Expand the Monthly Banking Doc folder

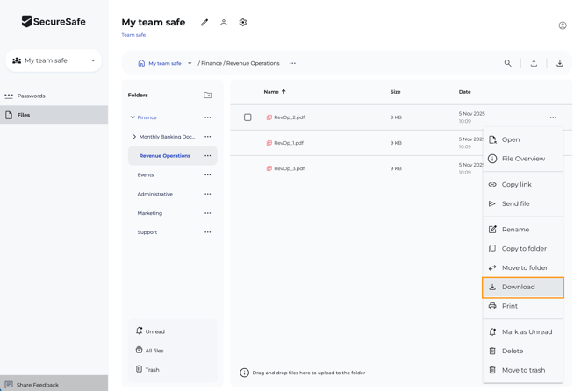(x=134, y=137)
